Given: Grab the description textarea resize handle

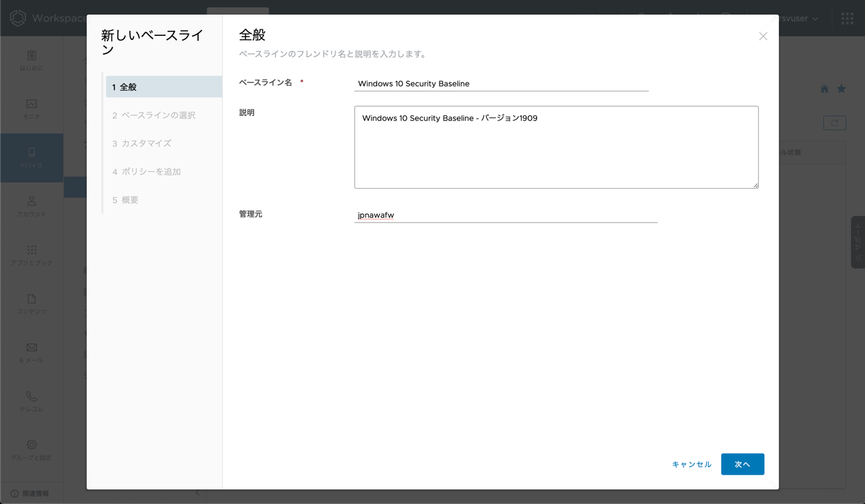Looking at the screenshot, I should (755, 185).
